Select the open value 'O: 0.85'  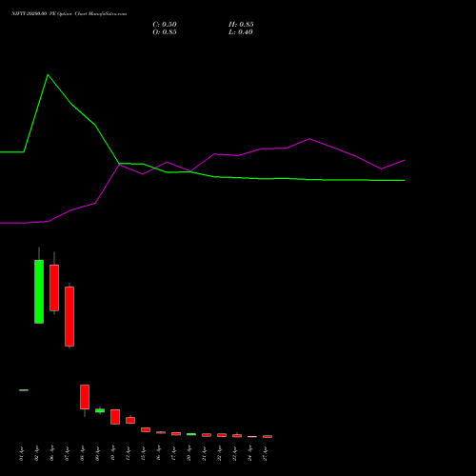(x=165, y=32)
